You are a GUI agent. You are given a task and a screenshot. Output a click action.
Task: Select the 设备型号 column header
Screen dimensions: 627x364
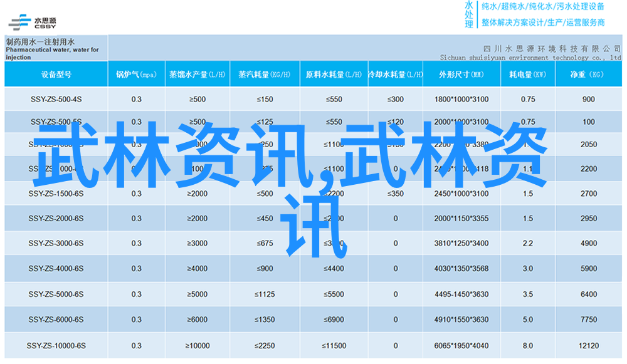coord(56,74)
